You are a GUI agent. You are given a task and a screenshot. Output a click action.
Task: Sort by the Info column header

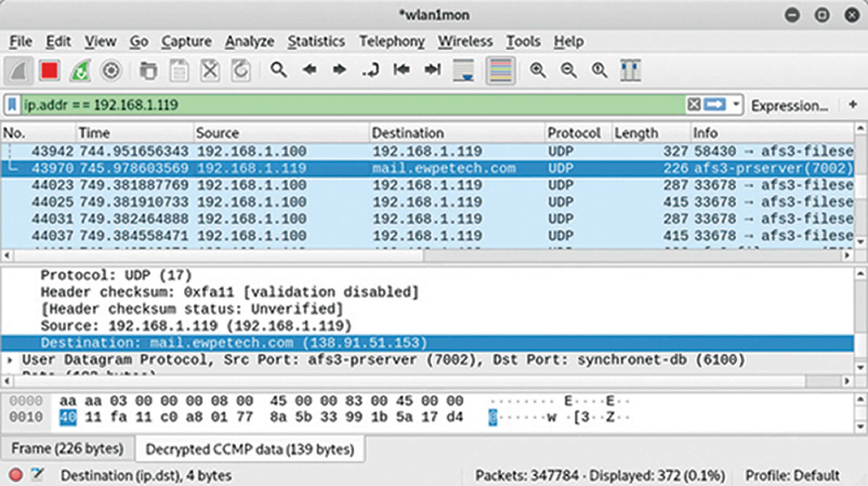(x=772, y=133)
